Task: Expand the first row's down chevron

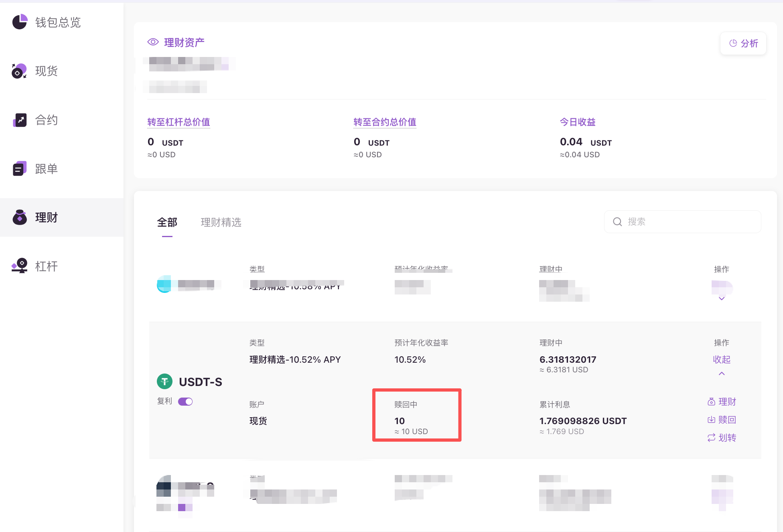Action: [721, 298]
